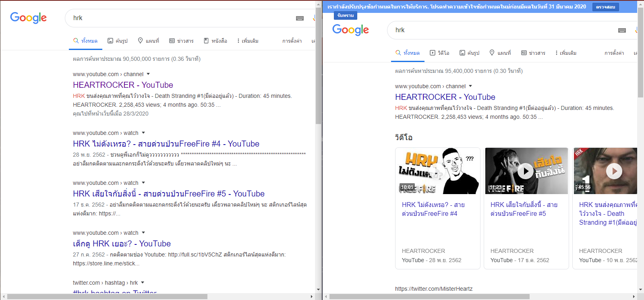
Task: Open หนังสือ (Books) tab in left window
Action: pyautogui.click(x=215, y=41)
